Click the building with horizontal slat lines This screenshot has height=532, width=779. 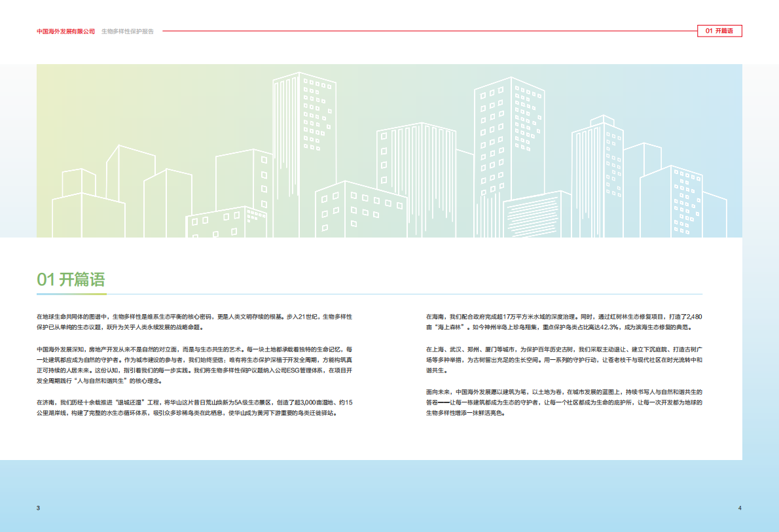(537, 214)
